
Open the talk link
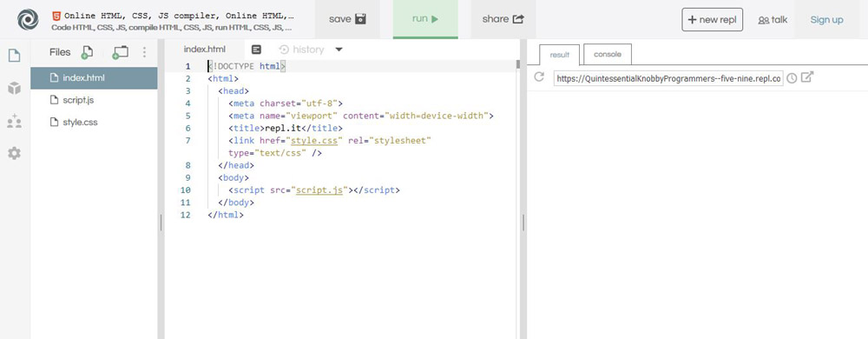coord(773,20)
